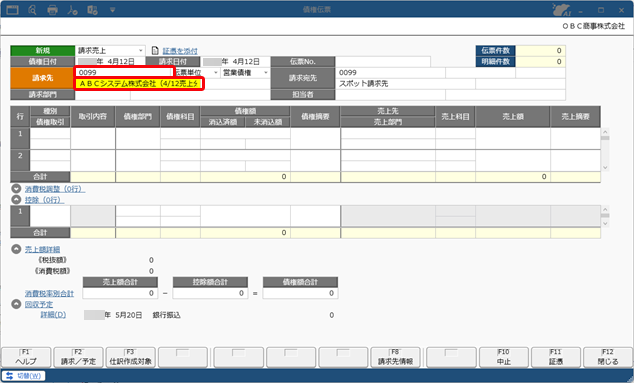Open the 詳細(D) link
The image size is (634, 383).
pos(53,315)
